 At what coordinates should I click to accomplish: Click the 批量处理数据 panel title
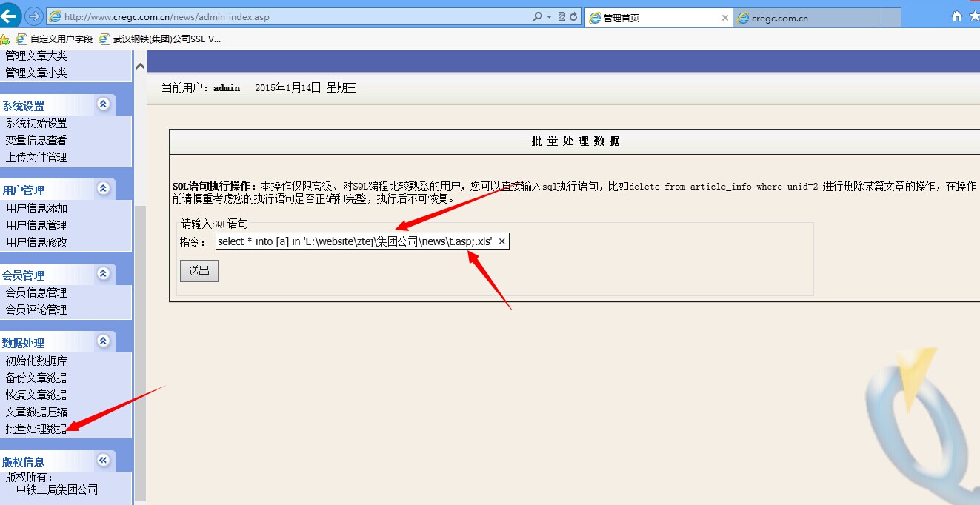click(576, 141)
